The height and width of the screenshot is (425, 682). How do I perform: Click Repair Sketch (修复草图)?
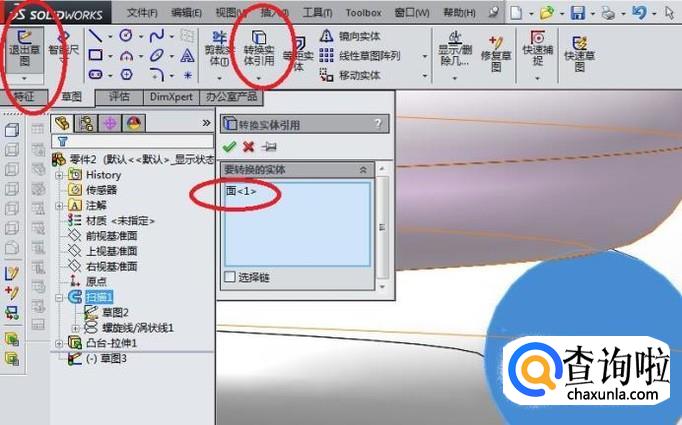(x=496, y=53)
